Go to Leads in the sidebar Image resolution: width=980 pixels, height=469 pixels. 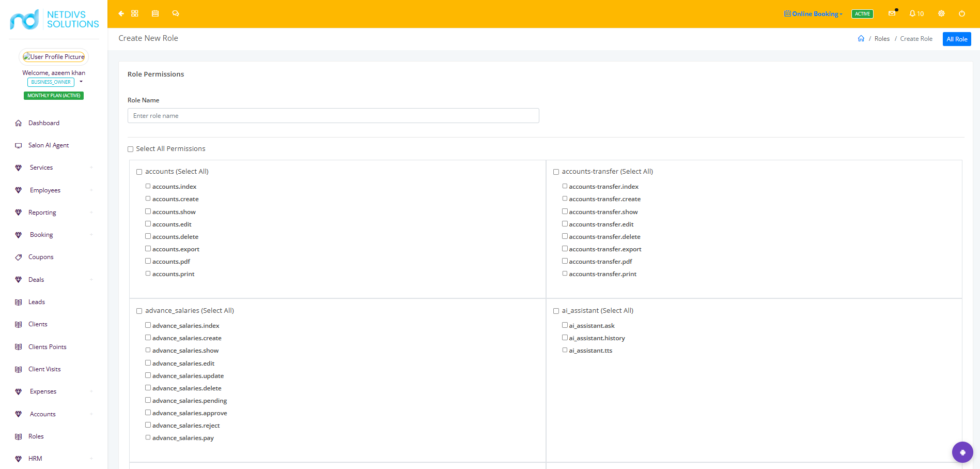tap(37, 302)
